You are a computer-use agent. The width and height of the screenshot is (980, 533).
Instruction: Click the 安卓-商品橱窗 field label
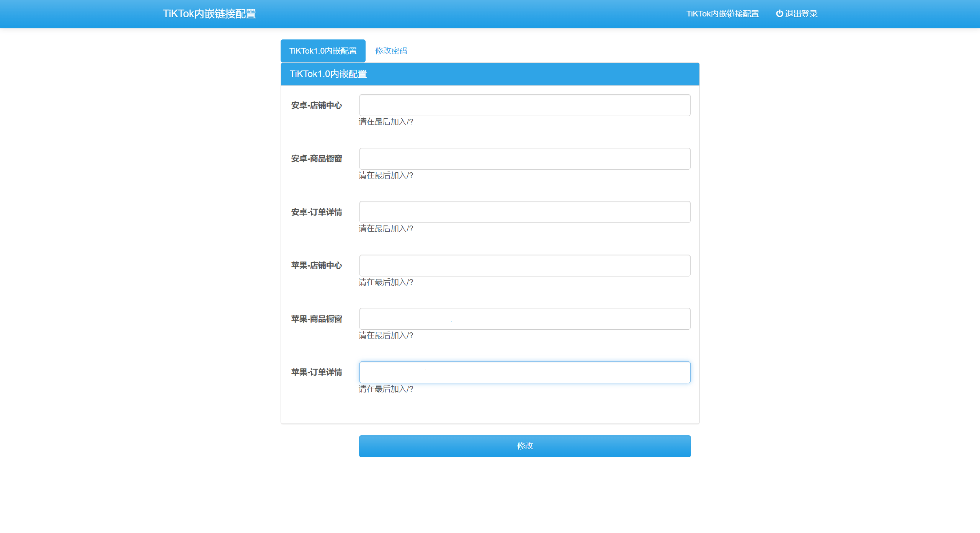316,159
